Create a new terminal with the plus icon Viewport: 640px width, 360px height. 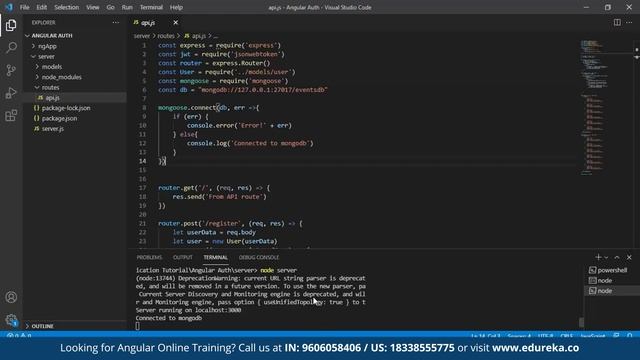(598, 257)
